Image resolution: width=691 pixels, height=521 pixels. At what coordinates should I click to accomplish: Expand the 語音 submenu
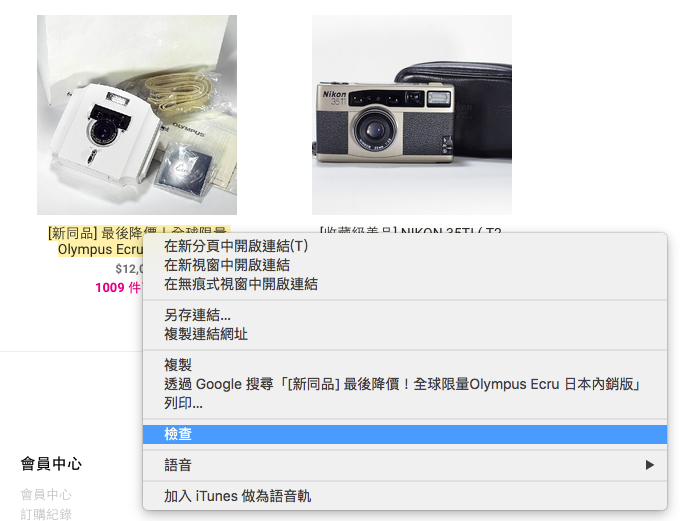405,465
